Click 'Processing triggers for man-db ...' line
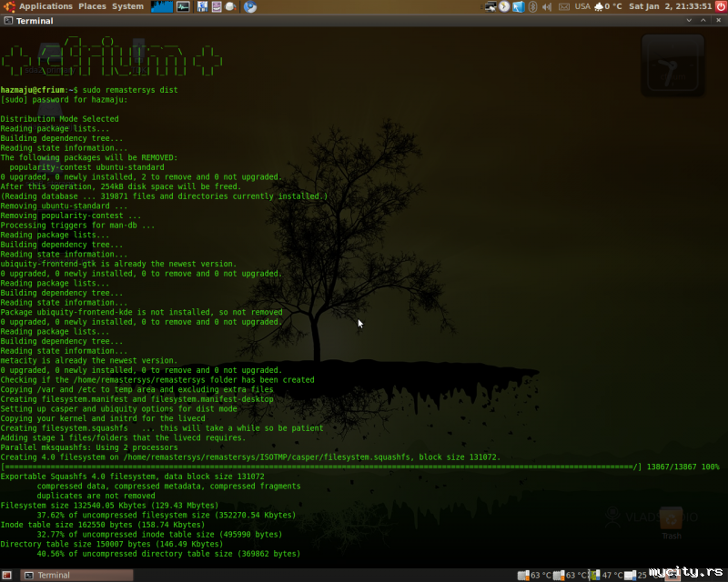 pyautogui.click(x=77, y=226)
